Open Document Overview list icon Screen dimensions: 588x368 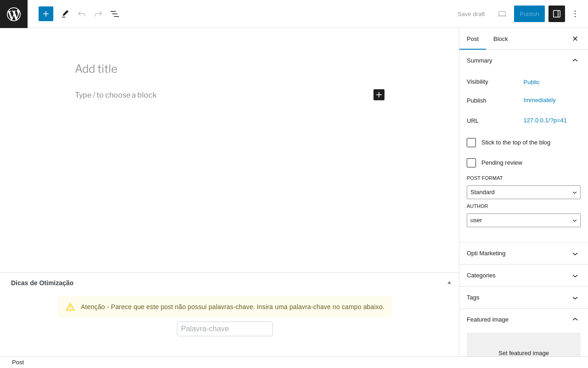click(115, 14)
